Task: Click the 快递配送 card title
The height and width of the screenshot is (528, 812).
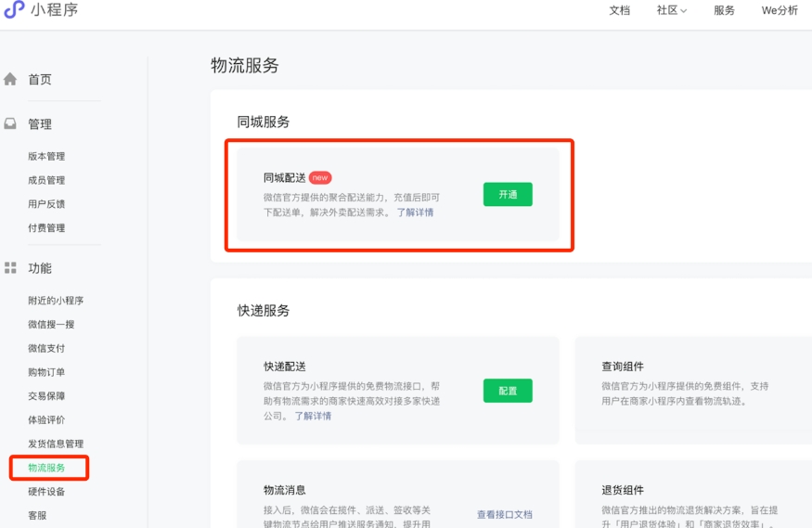Action: point(284,366)
